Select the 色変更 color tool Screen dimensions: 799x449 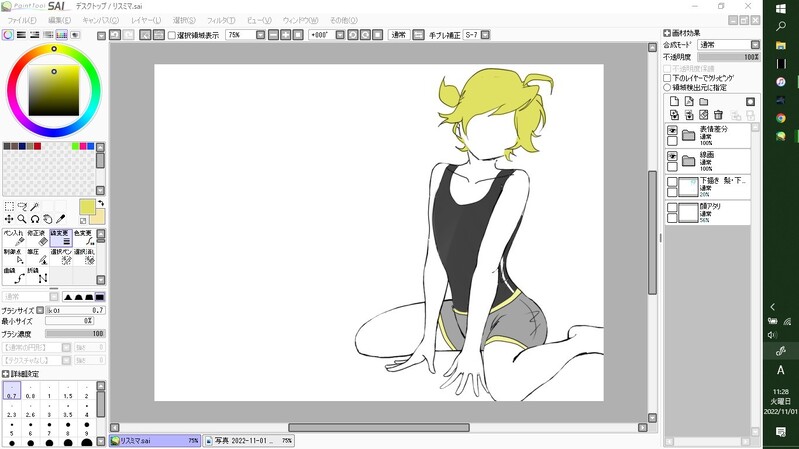pyautogui.click(x=84, y=237)
